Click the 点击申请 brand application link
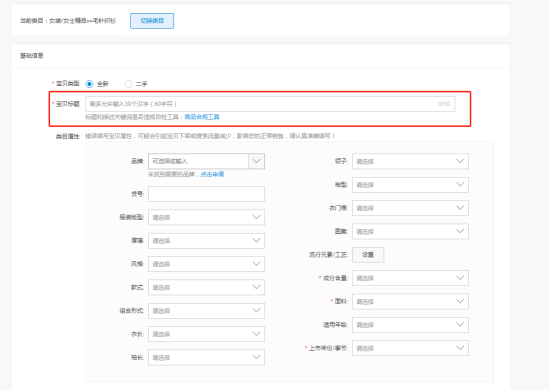Image resolution: width=549 pixels, height=390 pixels. 212,174
